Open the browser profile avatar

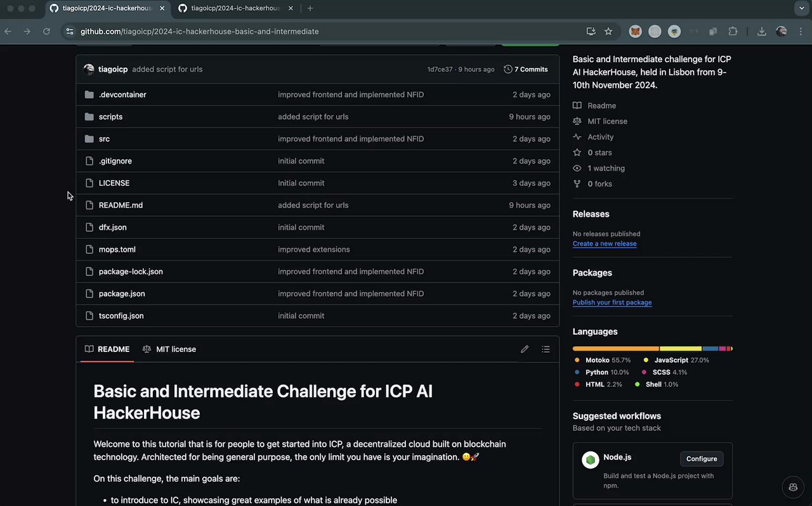782,31
